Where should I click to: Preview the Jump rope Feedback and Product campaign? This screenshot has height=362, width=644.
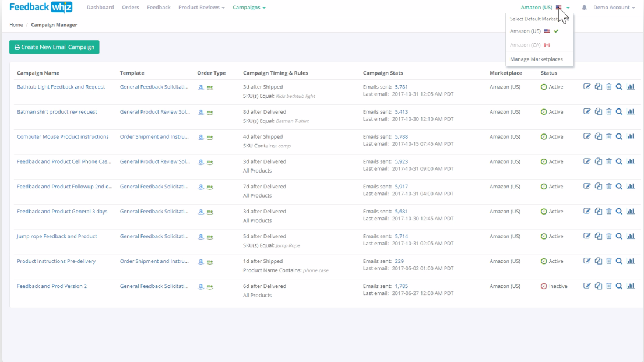(619, 236)
